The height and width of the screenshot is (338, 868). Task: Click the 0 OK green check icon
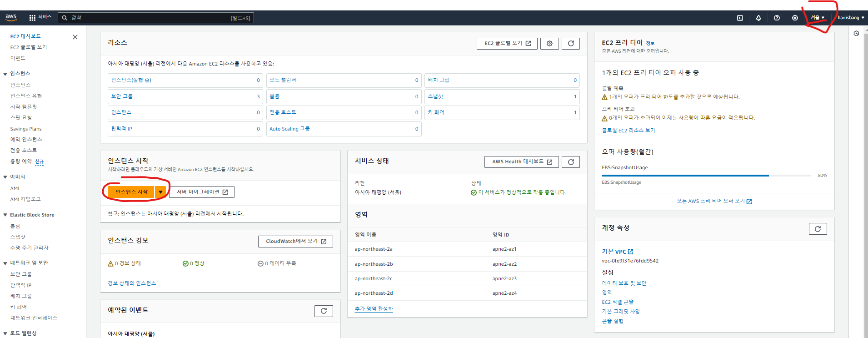(185, 263)
